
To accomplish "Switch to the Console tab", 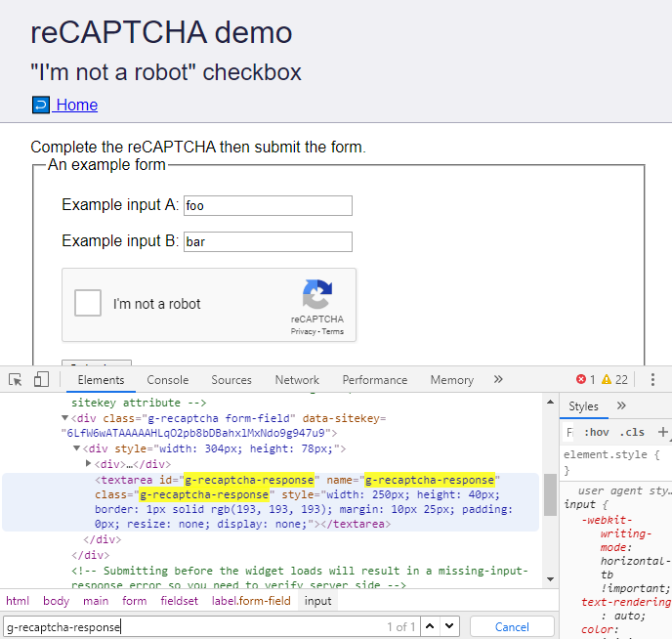I will [168, 380].
